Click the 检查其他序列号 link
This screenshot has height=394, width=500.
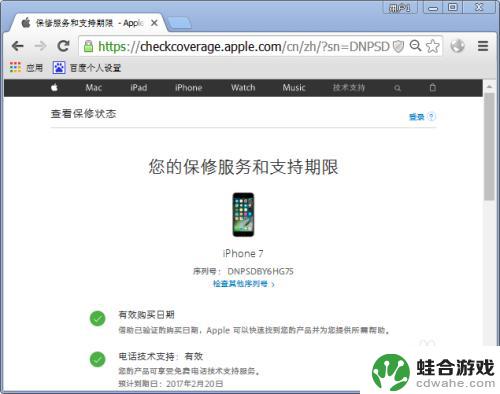pyautogui.click(x=243, y=284)
